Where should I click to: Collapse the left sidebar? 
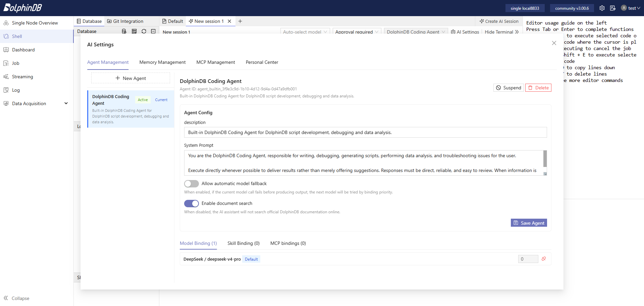click(17, 298)
